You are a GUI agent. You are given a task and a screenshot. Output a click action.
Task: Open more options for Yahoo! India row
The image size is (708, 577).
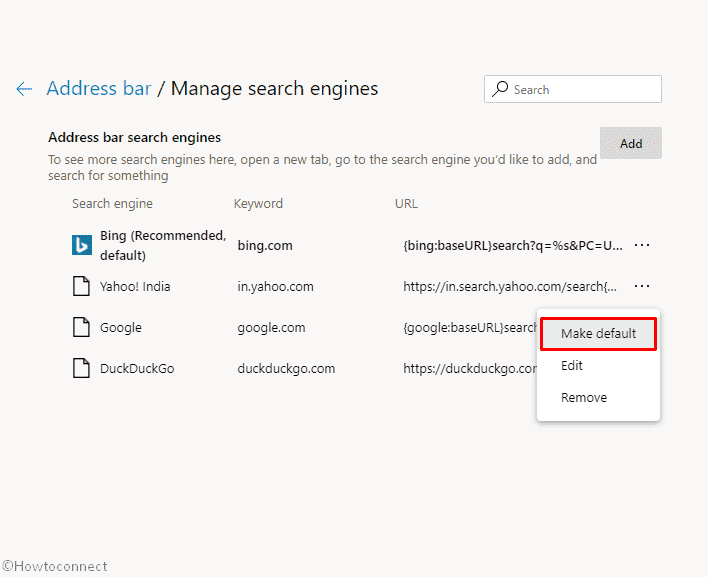(642, 286)
